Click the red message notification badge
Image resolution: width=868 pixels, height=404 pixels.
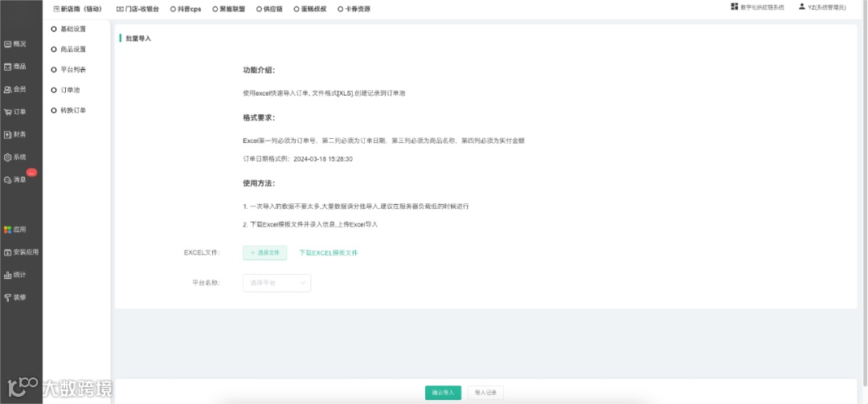(31, 173)
